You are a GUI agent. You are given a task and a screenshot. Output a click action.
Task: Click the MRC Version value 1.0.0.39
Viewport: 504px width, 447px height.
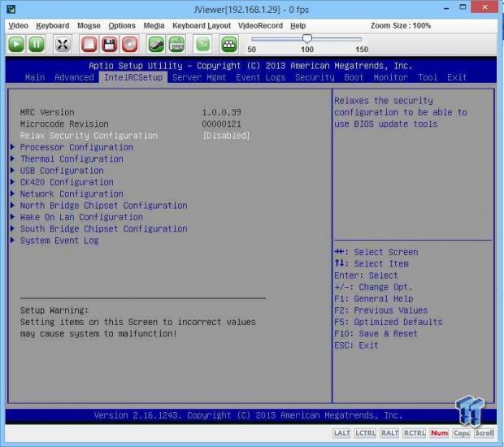point(221,112)
